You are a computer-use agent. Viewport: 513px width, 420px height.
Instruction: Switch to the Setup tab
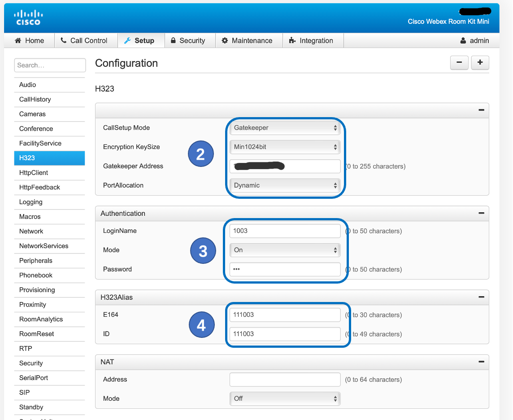pos(141,40)
